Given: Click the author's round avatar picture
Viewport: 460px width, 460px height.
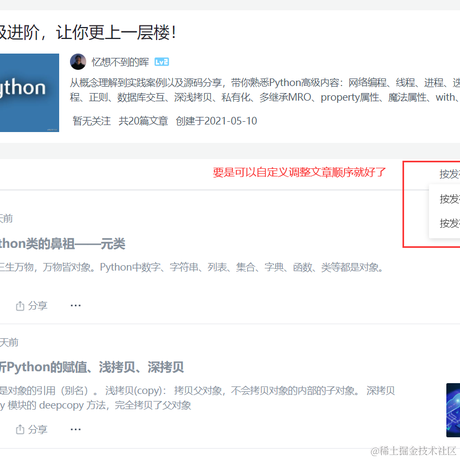Looking at the screenshot, I should [78, 62].
